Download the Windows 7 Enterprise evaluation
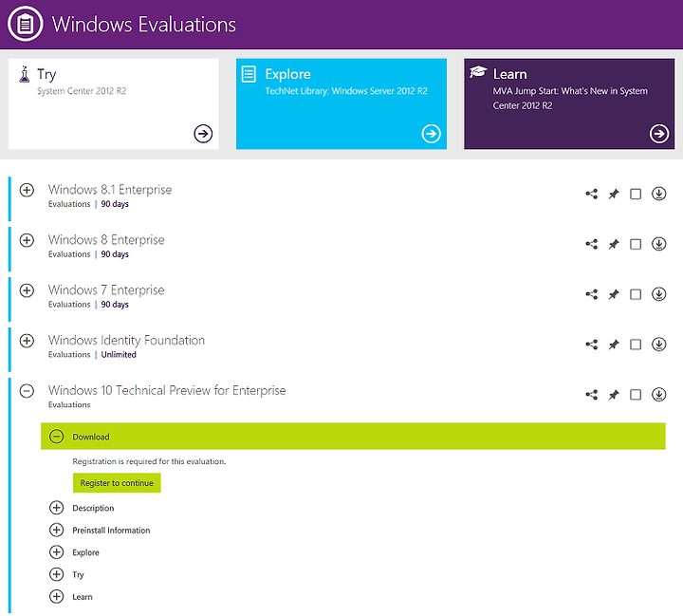This screenshot has height=616, width=683. click(x=658, y=294)
